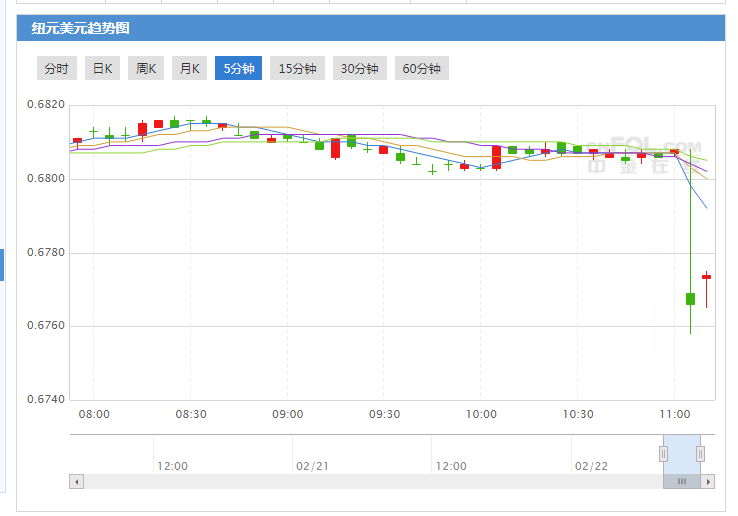Click the large green candle after 11:00
738x516 pixels.
690,298
